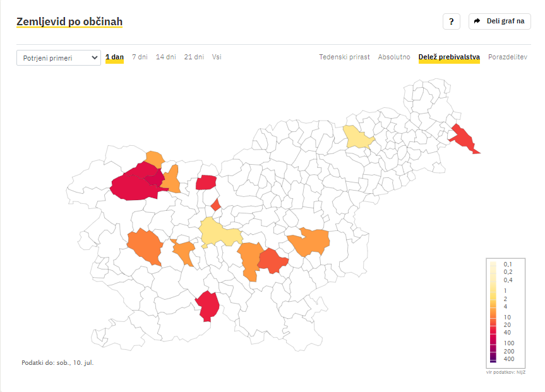Choose the 14 dni time range

166,57
